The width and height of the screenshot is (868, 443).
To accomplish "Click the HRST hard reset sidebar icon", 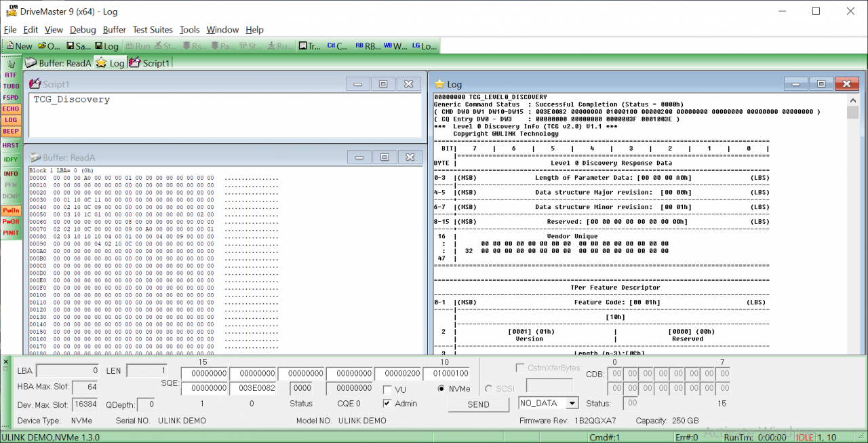I will (11, 145).
